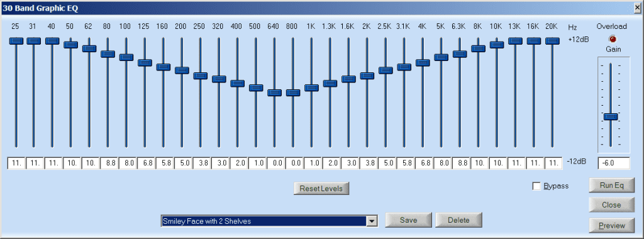The width and height of the screenshot is (644, 239).
Task: Click the 25 Hz band value field
Action: 16,163
